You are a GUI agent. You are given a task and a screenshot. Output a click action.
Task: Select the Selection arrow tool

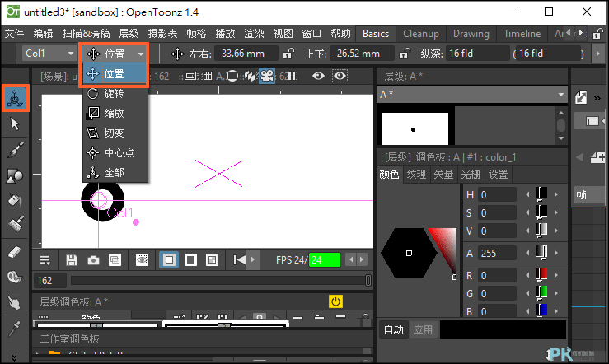tap(15, 124)
